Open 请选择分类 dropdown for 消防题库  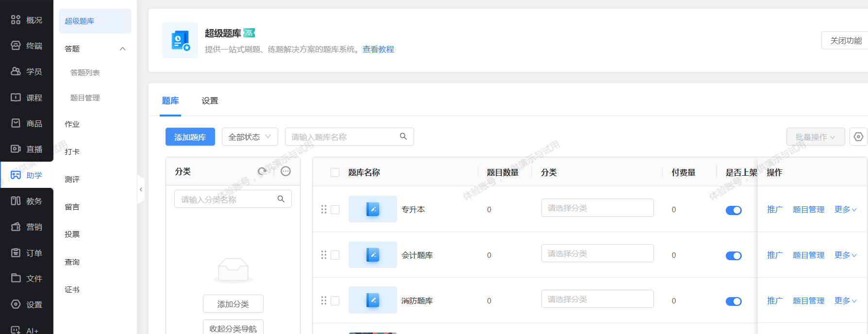pos(598,299)
